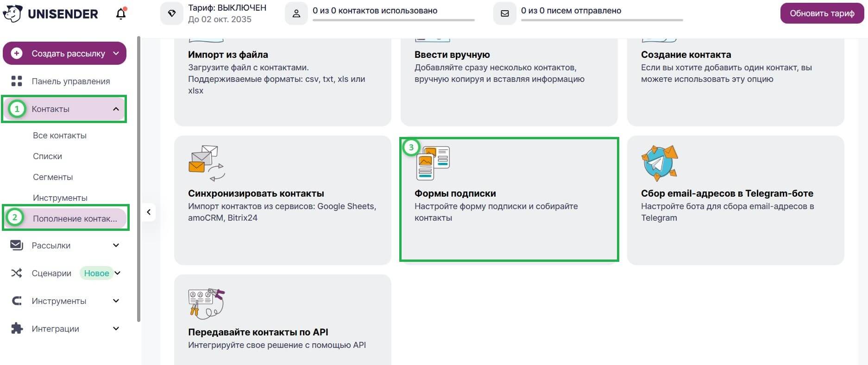The width and height of the screenshot is (868, 365).
Task: Collapse the Контакты menu section
Action: (116, 109)
